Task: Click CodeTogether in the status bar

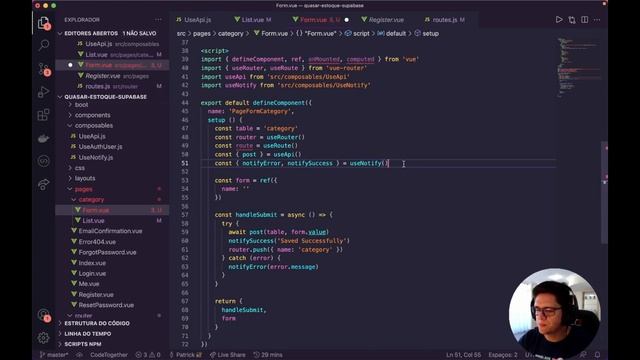Action: click(x=109, y=355)
